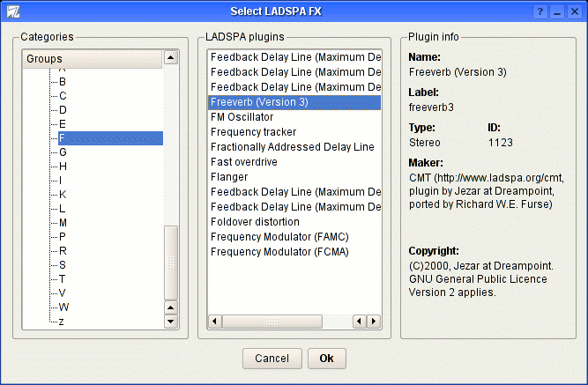
Task: Click left arrow of plugins horizontal scrollbar
Action: click(x=213, y=322)
